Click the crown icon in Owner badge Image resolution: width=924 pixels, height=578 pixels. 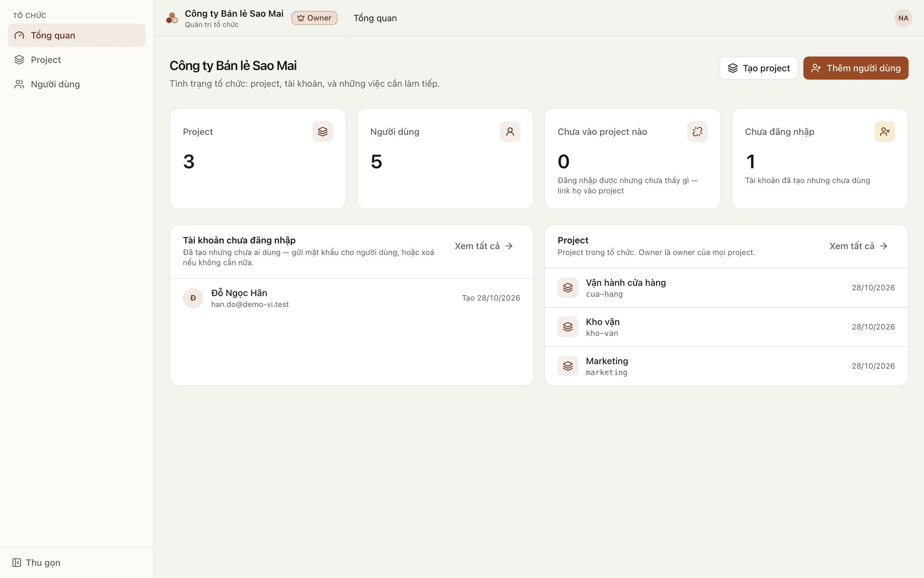pyautogui.click(x=301, y=18)
